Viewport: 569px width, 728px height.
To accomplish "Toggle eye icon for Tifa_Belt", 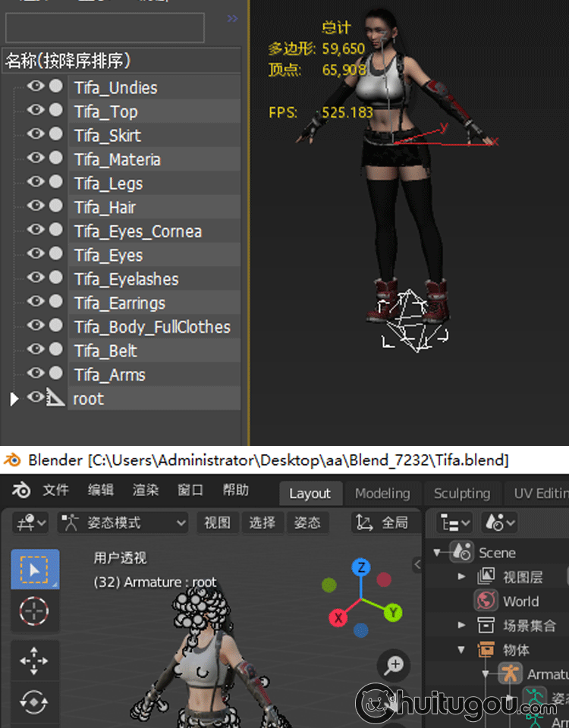I will pyautogui.click(x=36, y=349).
